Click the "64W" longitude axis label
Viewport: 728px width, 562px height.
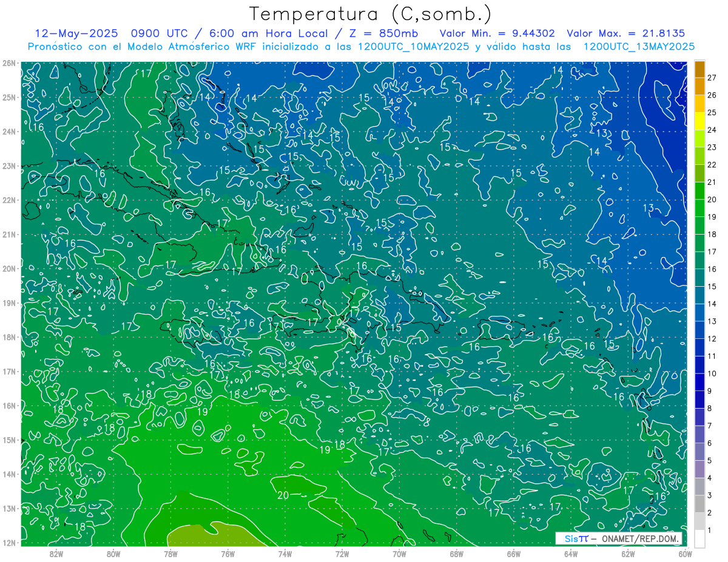coord(571,554)
